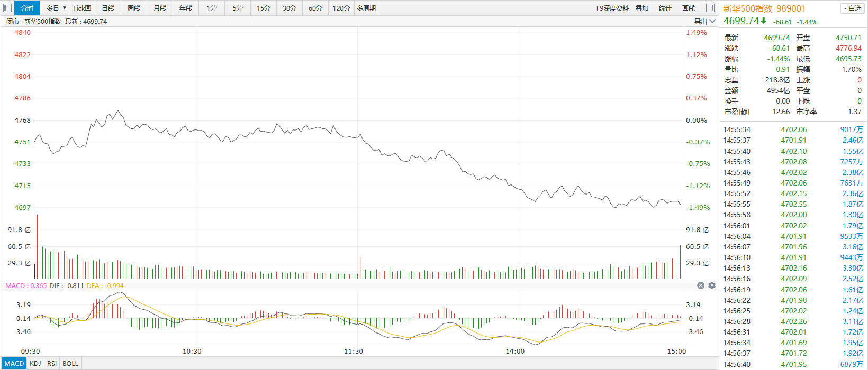Select the 周线 weekly chart tab

[134, 8]
